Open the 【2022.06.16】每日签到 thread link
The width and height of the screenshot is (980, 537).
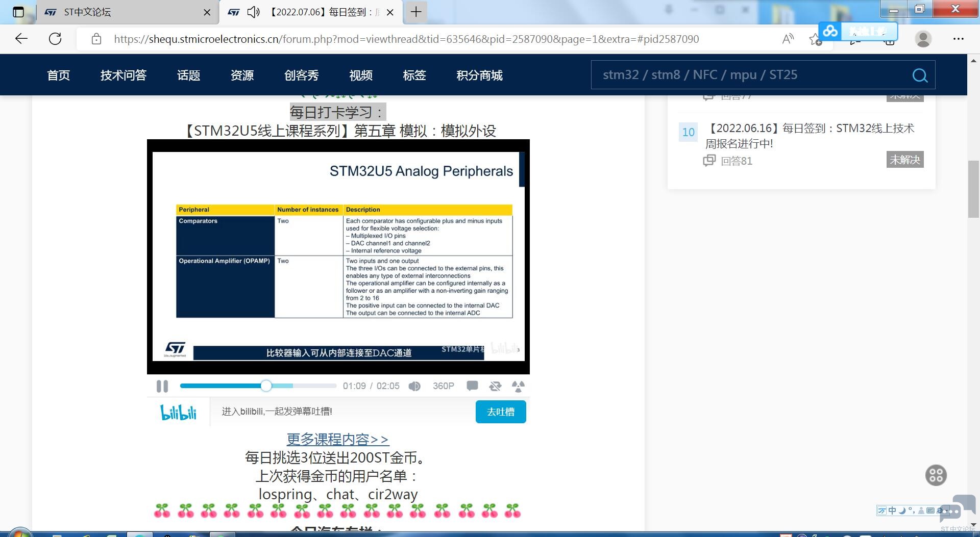pos(810,136)
